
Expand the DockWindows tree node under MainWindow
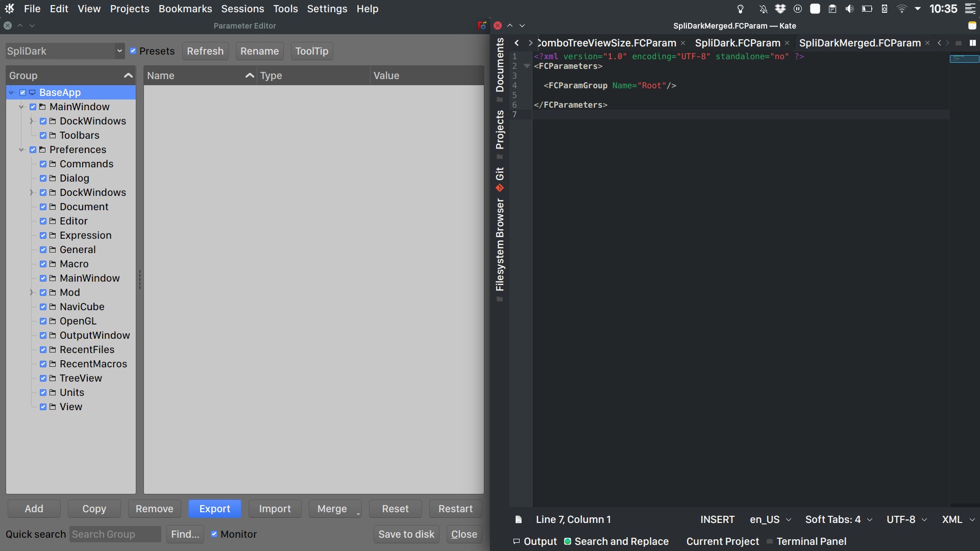(31, 121)
